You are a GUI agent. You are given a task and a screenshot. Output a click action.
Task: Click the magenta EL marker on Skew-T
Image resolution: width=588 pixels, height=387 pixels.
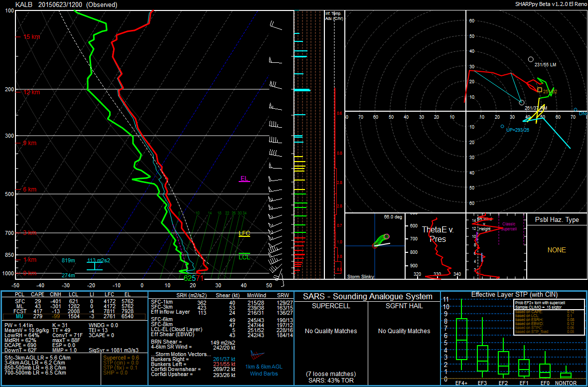pos(244,179)
